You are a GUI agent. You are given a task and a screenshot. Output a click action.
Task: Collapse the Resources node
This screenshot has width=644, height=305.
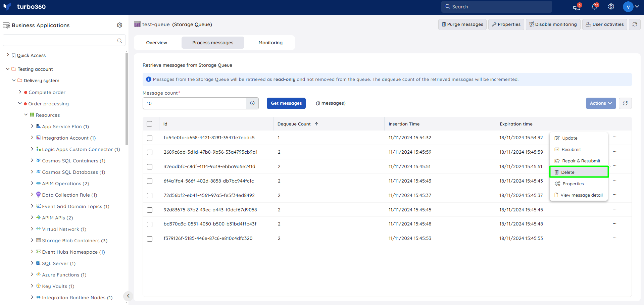tap(26, 115)
